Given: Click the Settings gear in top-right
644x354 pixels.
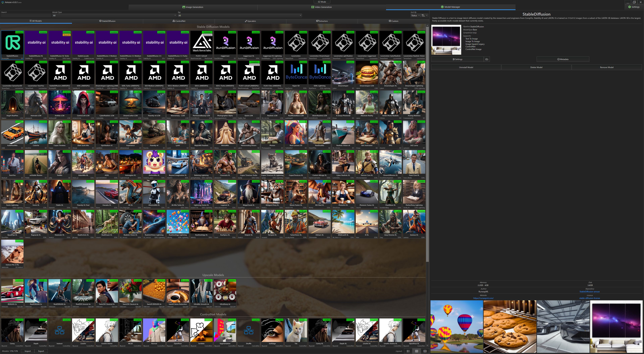Looking at the screenshot, I should [x=634, y=7].
